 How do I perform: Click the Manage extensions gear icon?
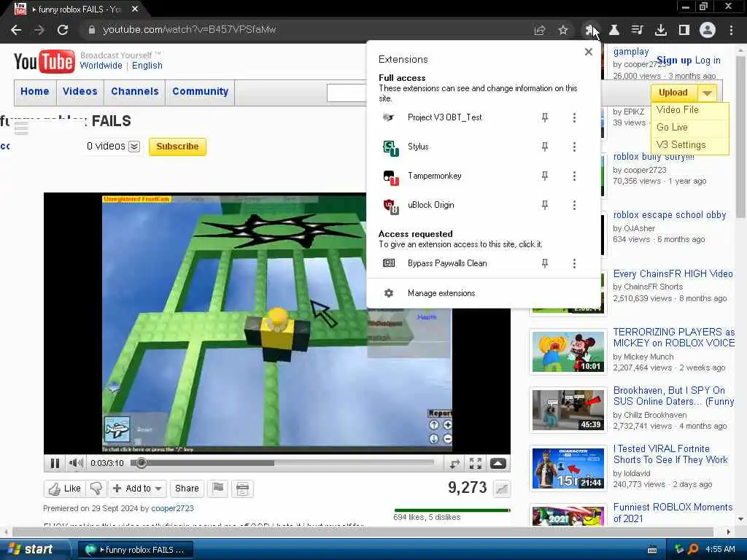pos(389,293)
